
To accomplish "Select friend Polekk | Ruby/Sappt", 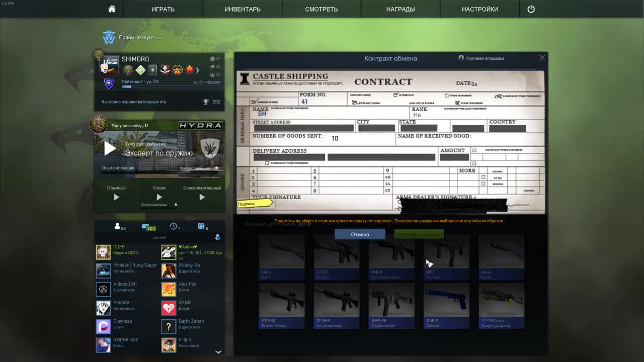I will (127, 270).
